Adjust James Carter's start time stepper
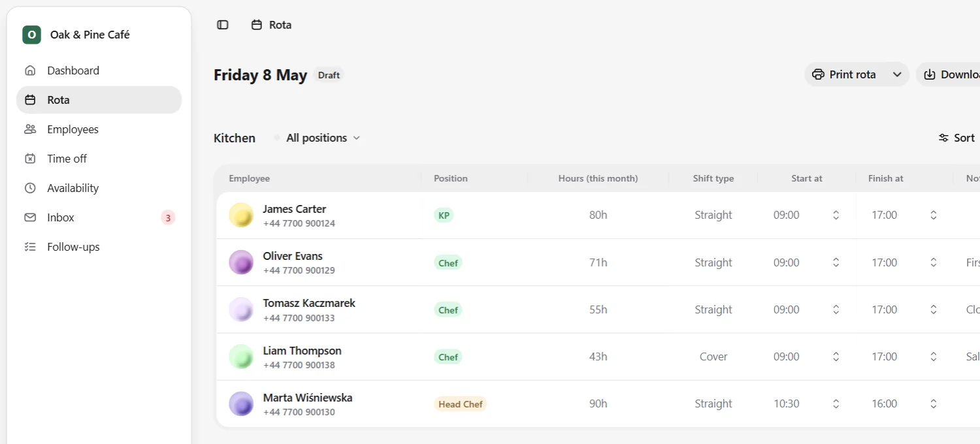The image size is (980, 444). [836, 215]
